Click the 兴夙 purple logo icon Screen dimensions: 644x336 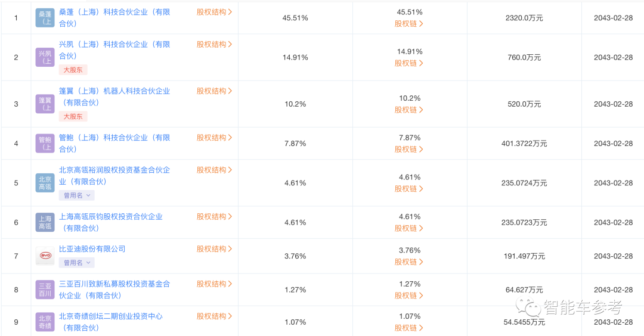coord(45,57)
